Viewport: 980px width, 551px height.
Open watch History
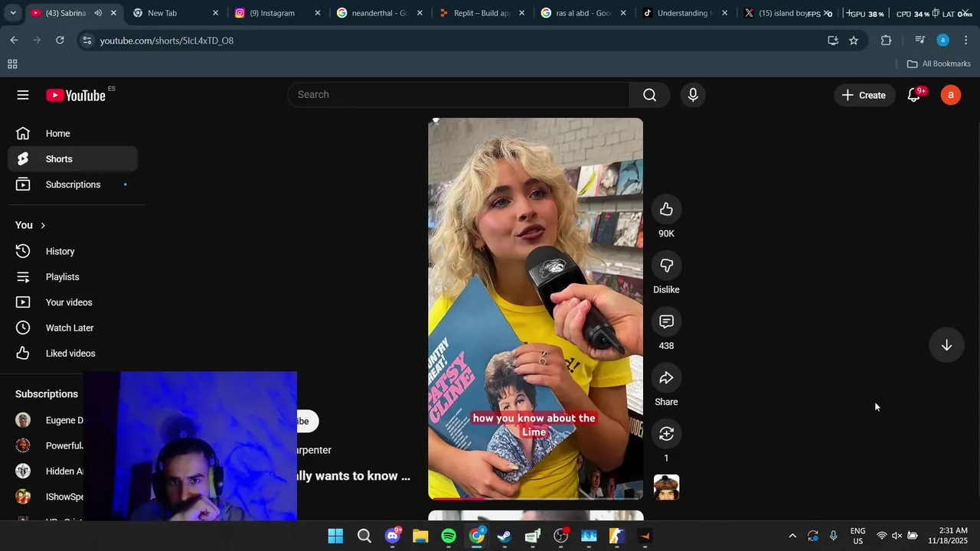(73, 251)
